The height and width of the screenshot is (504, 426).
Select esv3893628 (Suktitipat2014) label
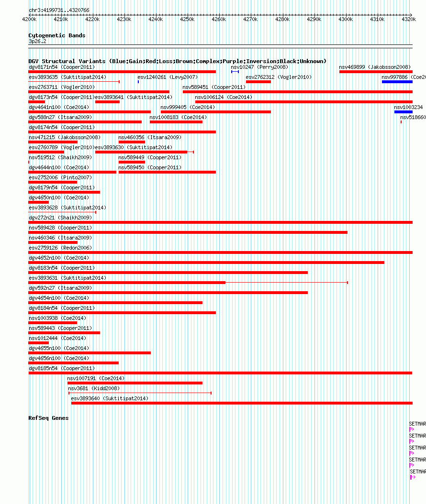67,208
